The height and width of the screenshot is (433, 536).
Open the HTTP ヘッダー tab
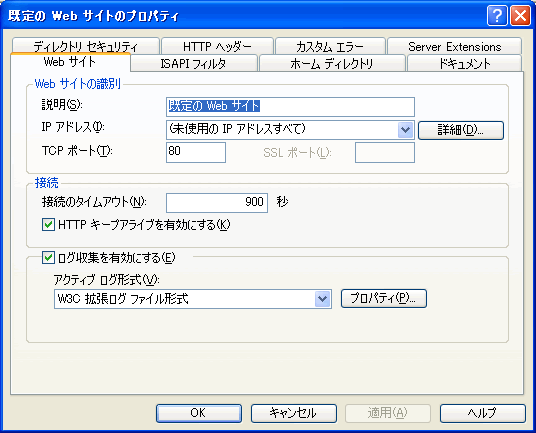point(217,46)
